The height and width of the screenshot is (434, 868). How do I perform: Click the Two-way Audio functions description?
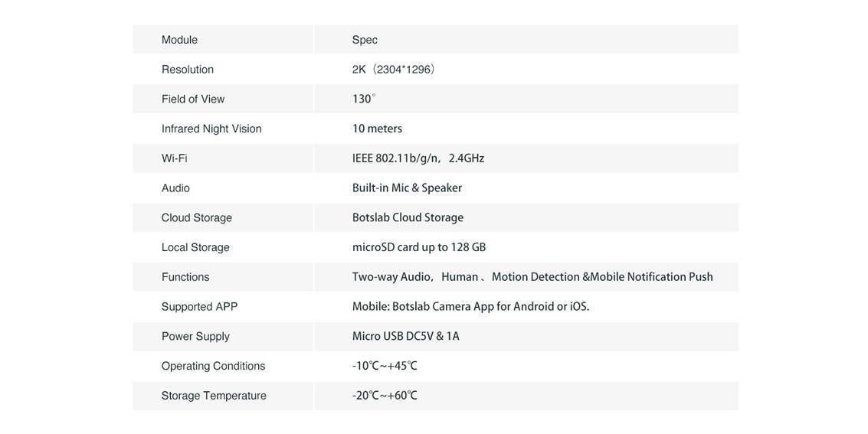[x=532, y=277]
